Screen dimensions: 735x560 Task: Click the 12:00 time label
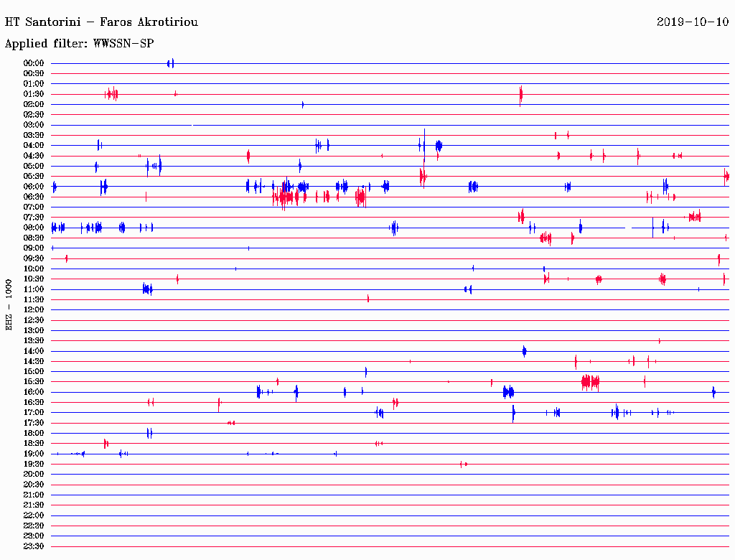pyautogui.click(x=34, y=309)
